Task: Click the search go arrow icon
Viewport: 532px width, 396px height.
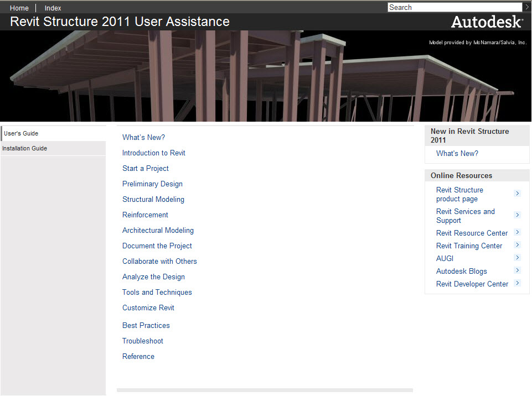Action: coord(526,7)
